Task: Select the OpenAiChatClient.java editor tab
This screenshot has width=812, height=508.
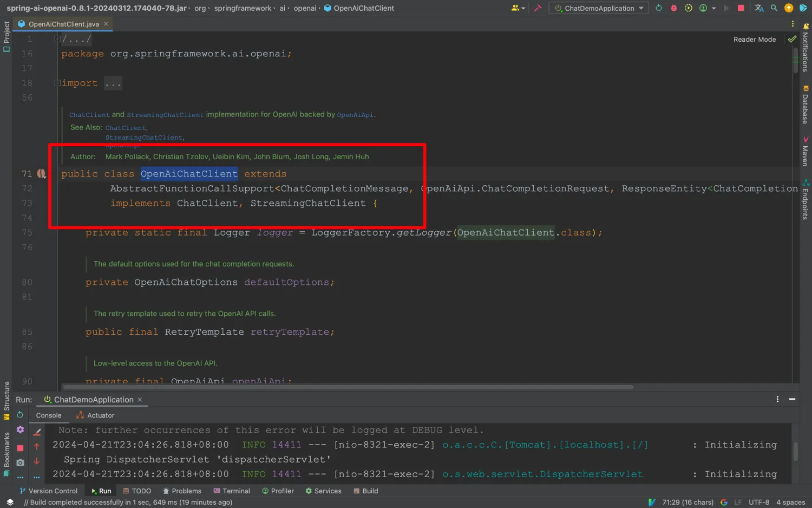Action: click(x=63, y=24)
